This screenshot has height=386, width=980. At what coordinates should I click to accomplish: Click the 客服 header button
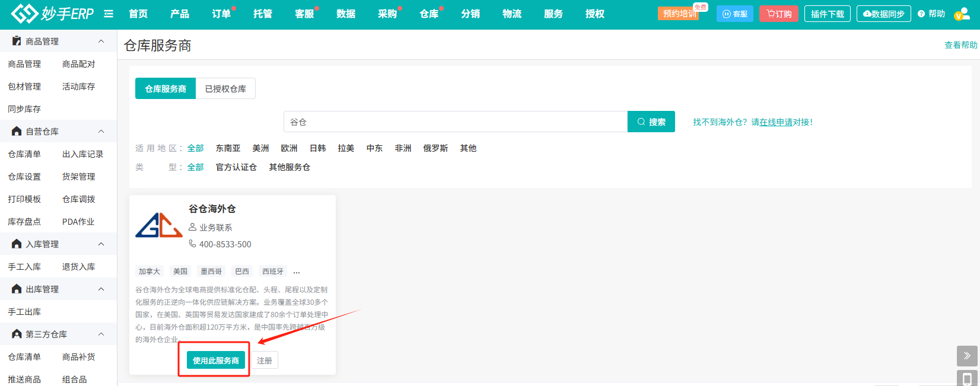point(735,14)
